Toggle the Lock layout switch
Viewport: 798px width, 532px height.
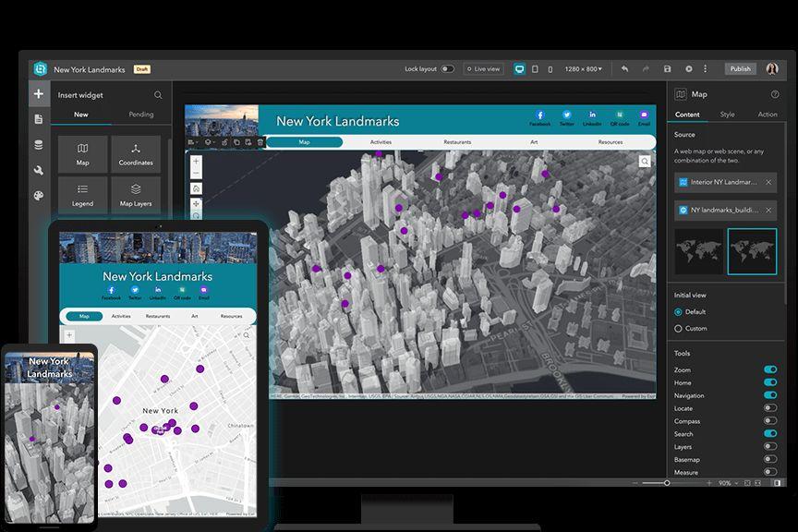(447, 69)
